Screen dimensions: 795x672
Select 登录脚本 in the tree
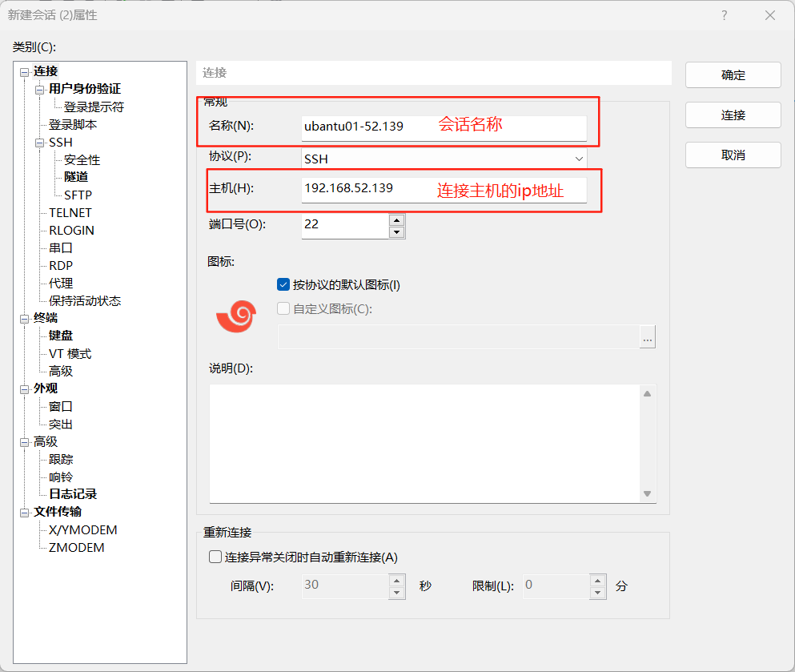coord(73,125)
